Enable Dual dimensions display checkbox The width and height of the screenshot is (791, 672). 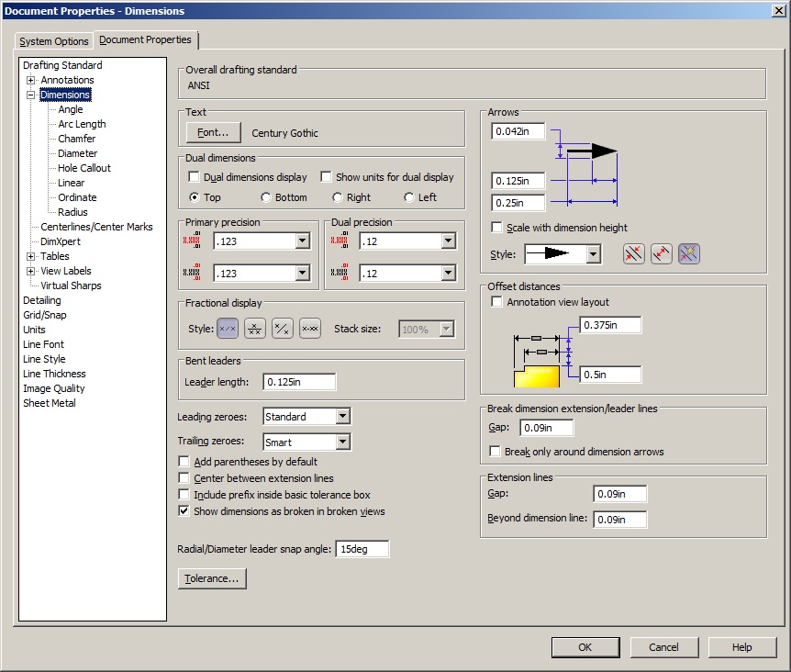[194, 177]
